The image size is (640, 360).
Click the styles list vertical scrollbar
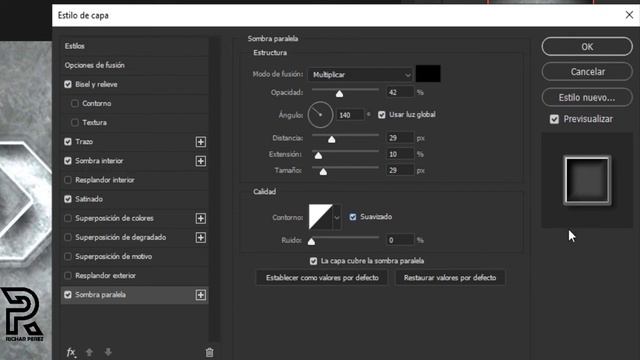click(x=214, y=190)
